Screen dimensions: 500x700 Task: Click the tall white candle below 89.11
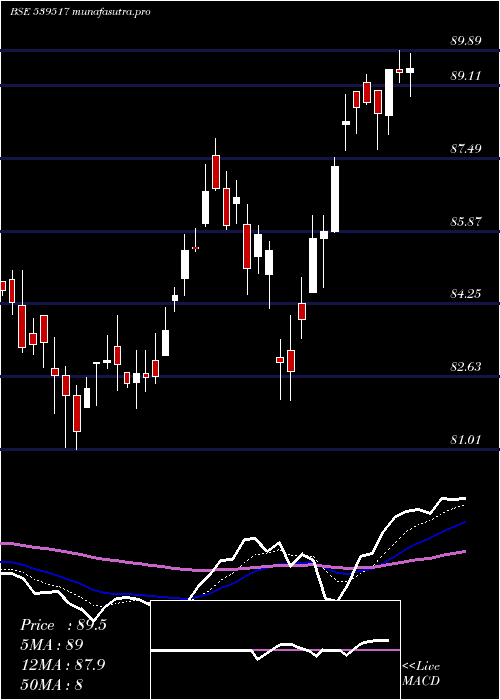point(389,92)
